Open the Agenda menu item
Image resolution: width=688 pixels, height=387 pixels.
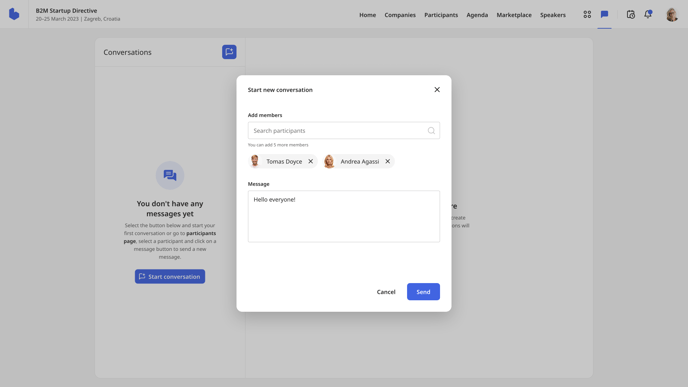tap(477, 15)
